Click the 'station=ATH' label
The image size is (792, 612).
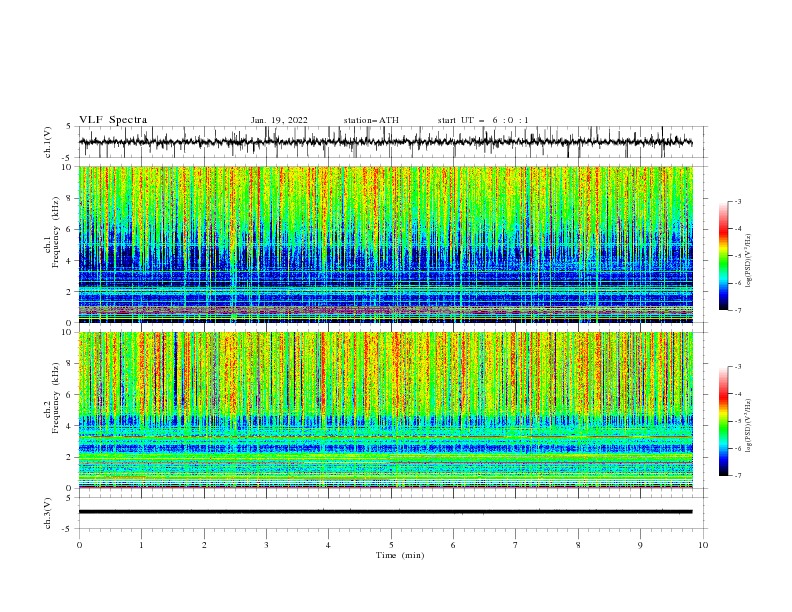pos(371,120)
